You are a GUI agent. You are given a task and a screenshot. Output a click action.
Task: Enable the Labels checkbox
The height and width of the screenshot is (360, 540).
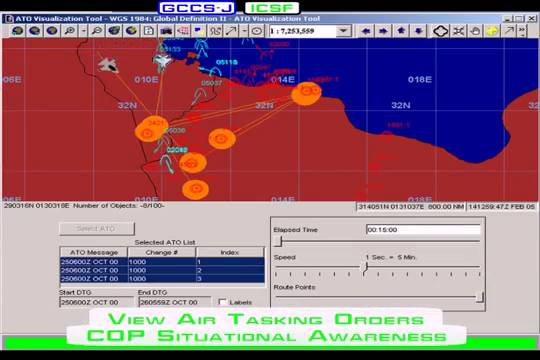point(222,302)
